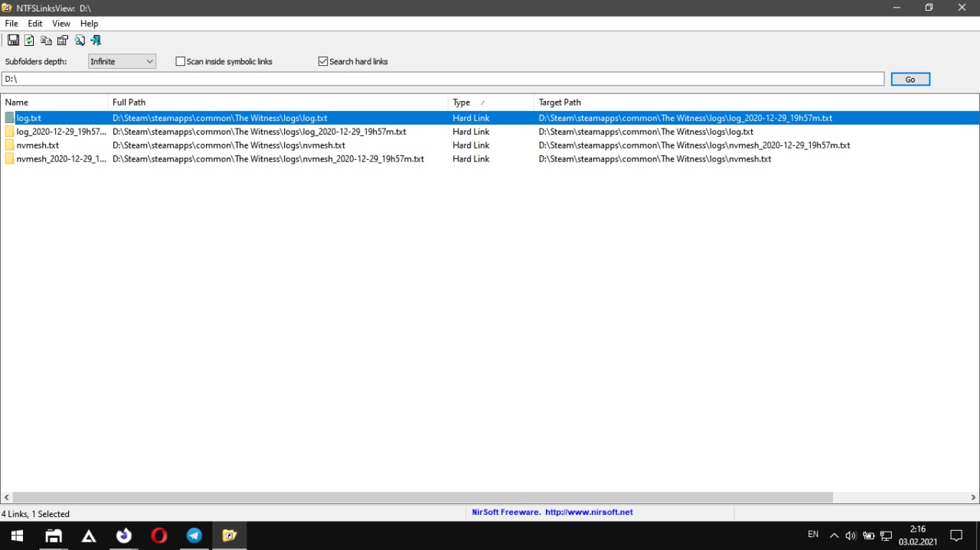Click the scrollbar left arrow
980x550 pixels.
click(x=7, y=497)
